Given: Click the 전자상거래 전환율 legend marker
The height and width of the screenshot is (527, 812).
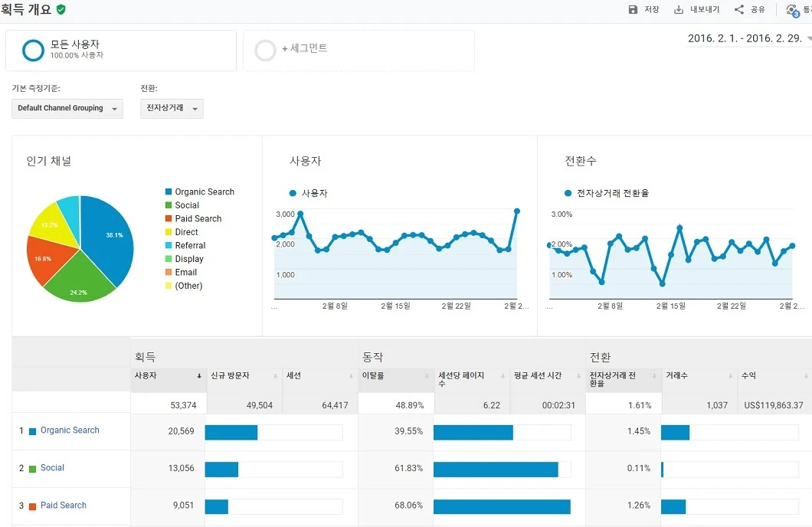Looking at the screenshot, I should coord(568,193).
